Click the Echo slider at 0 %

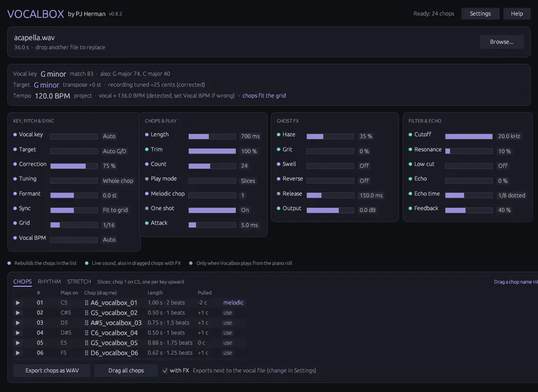(x=469, y=181)
